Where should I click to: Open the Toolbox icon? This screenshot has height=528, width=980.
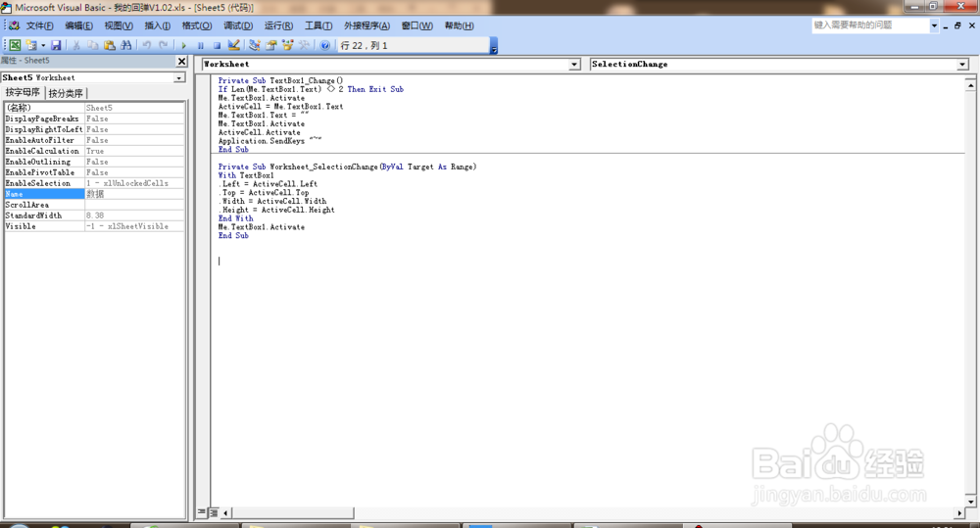304,45
